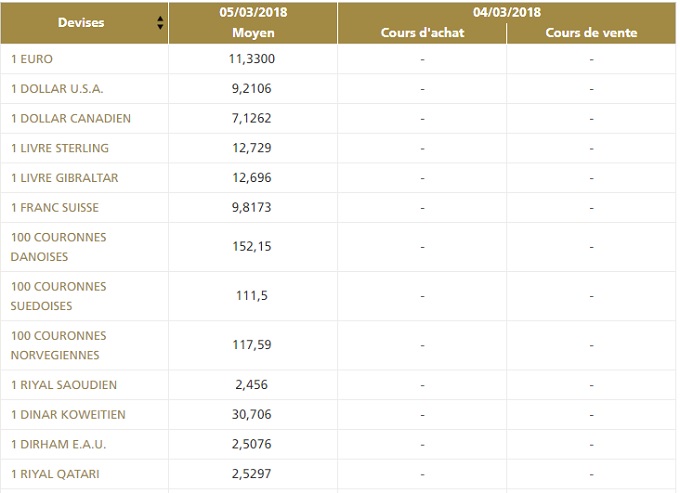
Task: Click the Devises column header
Action: click(81, 22)
